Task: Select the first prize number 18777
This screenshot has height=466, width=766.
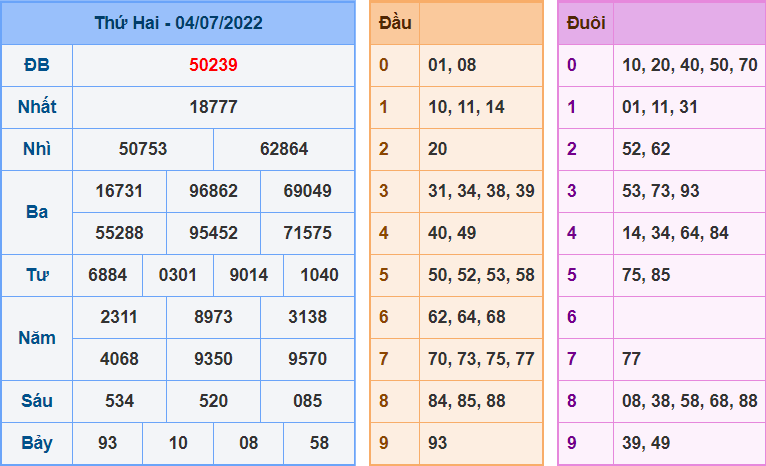Action: (213, 107)
